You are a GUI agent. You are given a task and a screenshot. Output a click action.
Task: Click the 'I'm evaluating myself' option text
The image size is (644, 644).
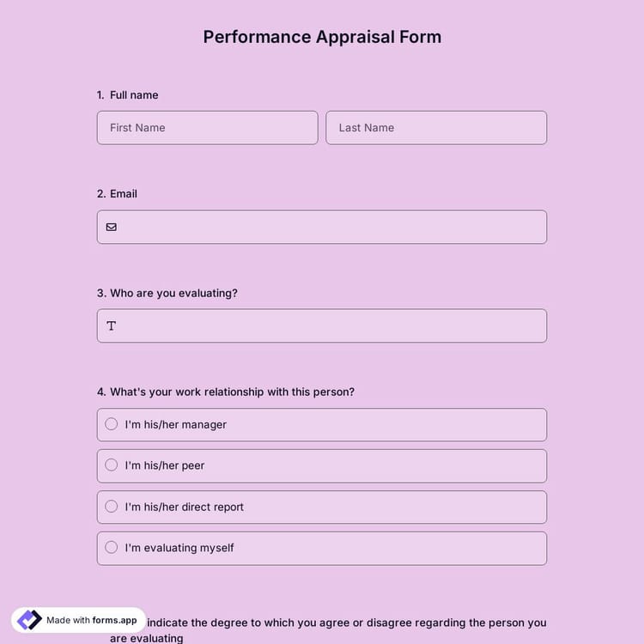pyautogui.click(x=179, y=548)
